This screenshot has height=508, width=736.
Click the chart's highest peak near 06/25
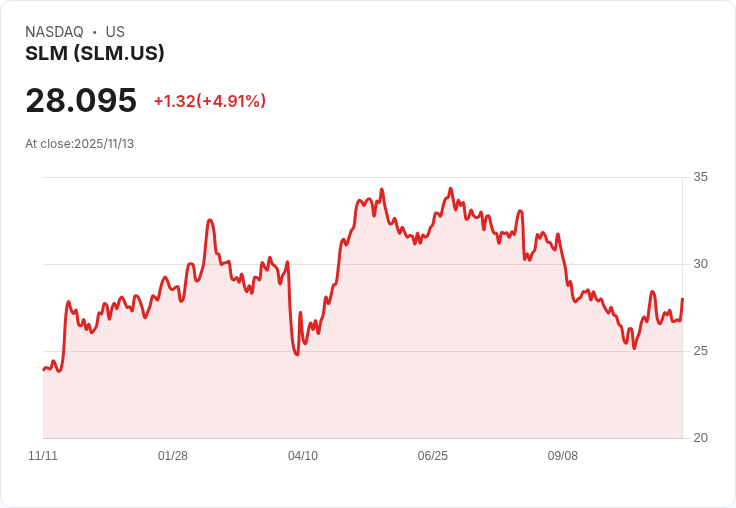tap(451, 189)
